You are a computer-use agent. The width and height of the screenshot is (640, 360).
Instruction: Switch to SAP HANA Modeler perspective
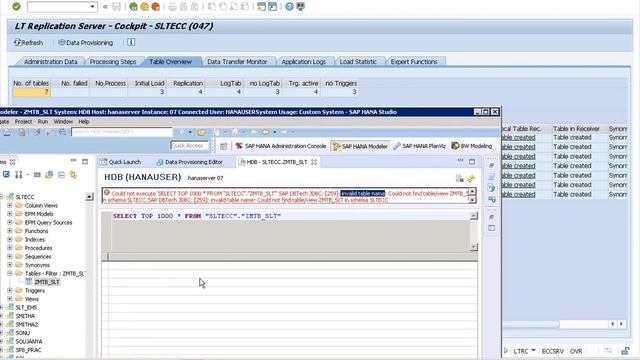[360, 146]
